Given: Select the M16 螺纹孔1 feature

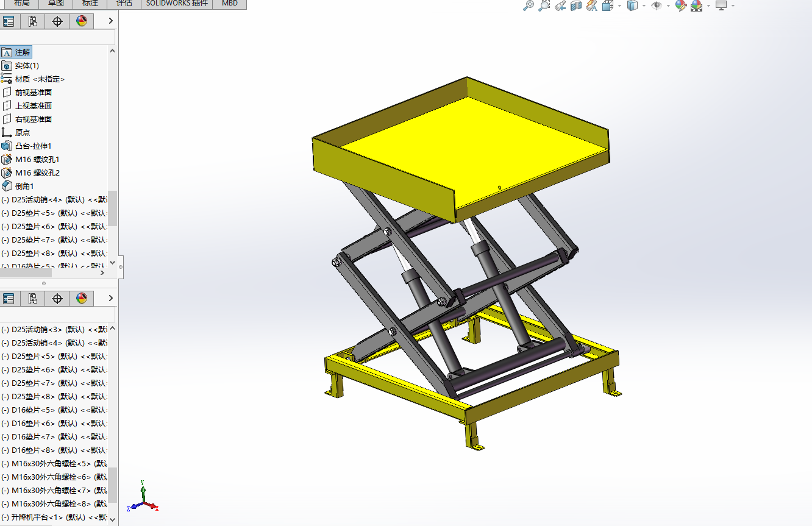Looking at the screenshot, I should 31,160.
